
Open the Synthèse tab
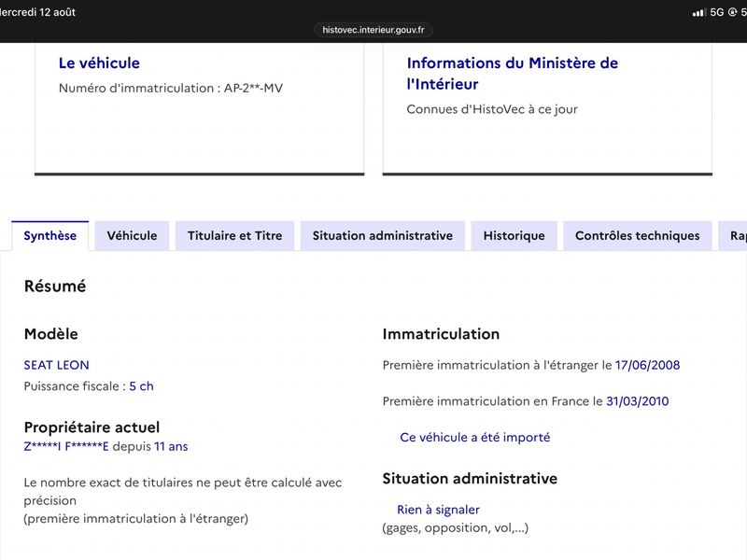50,236
